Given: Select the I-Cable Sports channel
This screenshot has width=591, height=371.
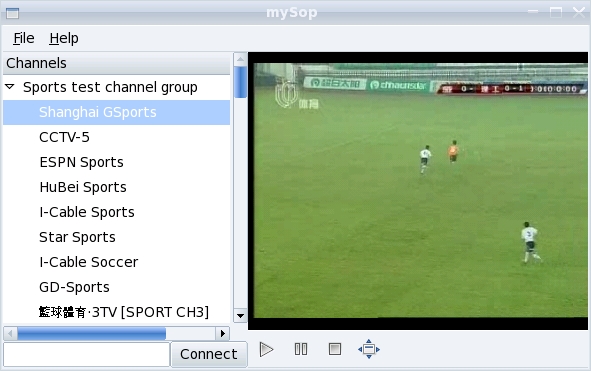Looking at the screenshot, I should [x=116, y=212].
